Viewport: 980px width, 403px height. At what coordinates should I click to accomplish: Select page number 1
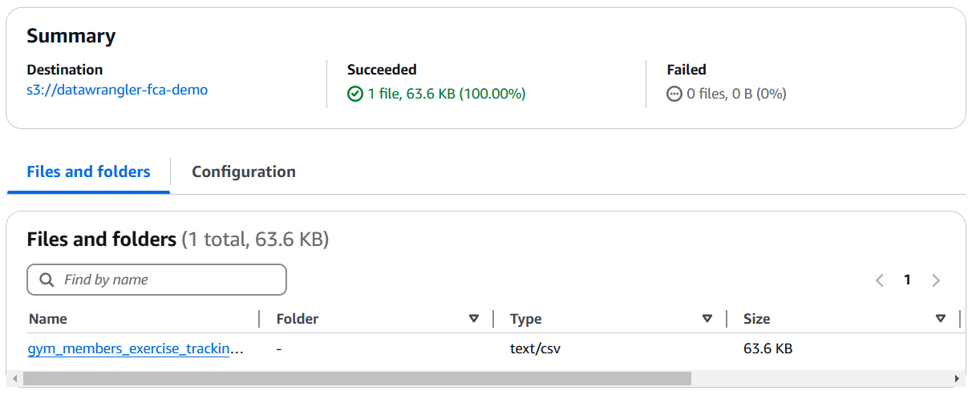(908, 280)
